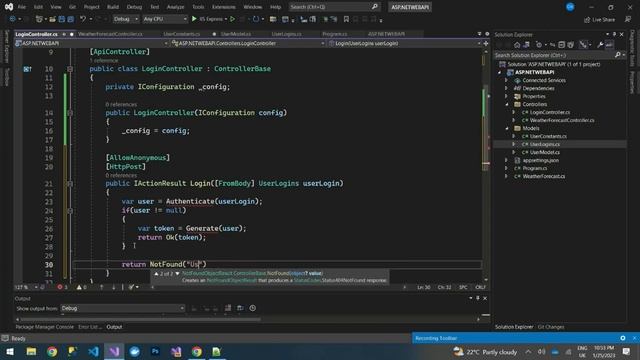The height and width of the screenshot is (360, 640).
Task: Open the Windows Start menu
Action: point(10,351)
